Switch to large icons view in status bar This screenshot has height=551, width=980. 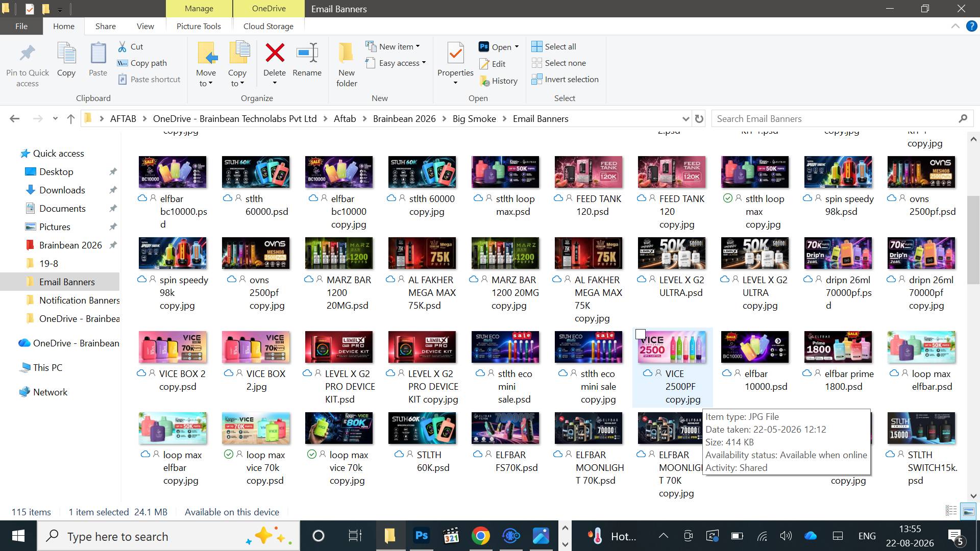[968, 511]
